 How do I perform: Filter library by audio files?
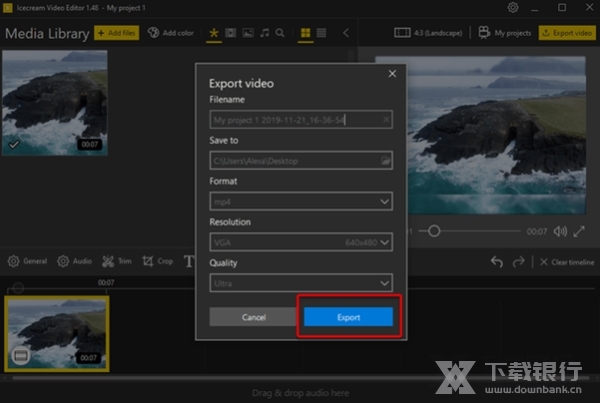[264, 33]
